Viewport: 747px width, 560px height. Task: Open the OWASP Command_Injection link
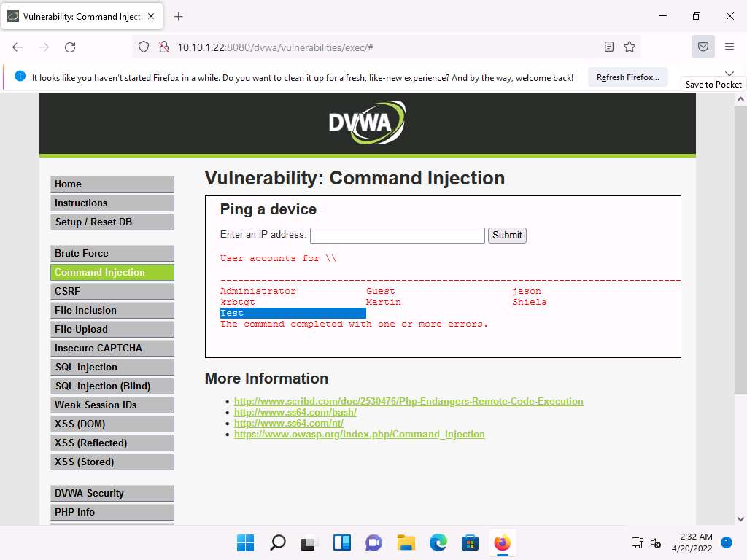click(x=359, y=434)
